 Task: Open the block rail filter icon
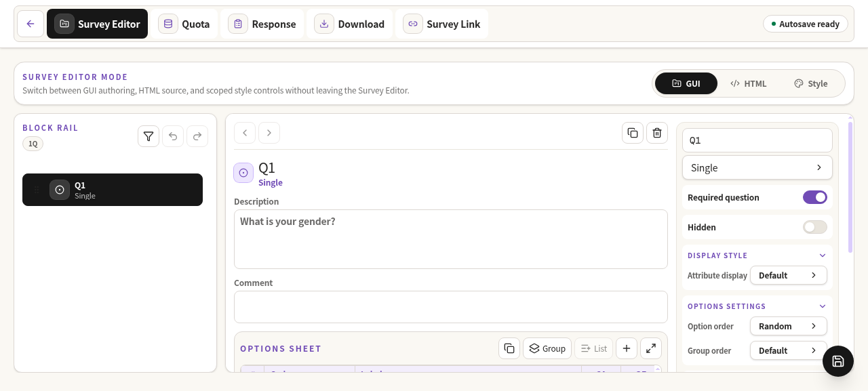pos(149,136)
